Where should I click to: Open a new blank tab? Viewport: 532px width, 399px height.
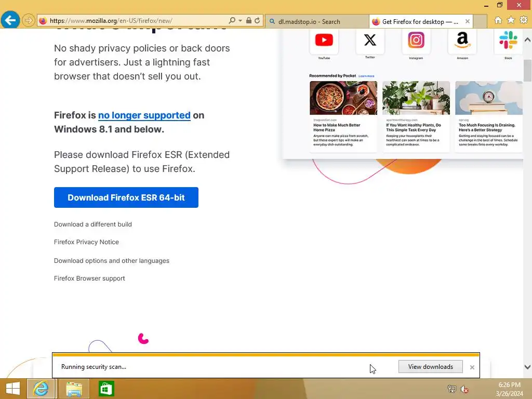click(x=480, y=22)
